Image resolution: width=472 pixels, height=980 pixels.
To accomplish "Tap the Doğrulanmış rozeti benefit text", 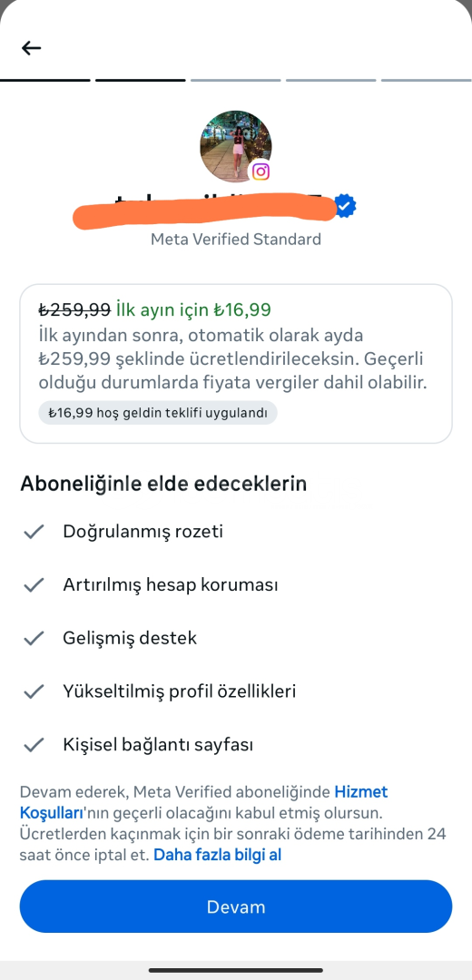I will [143, 532].
